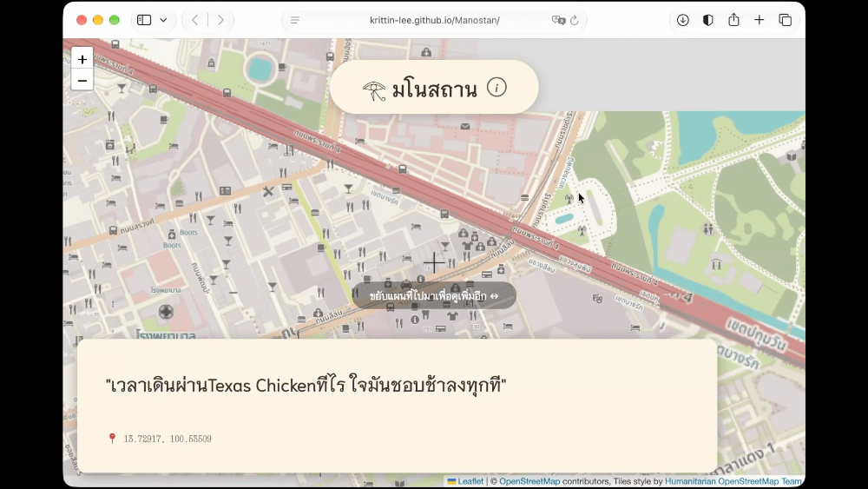
Task: Click the restroom icon in the park
Action: tap(708, 228)
